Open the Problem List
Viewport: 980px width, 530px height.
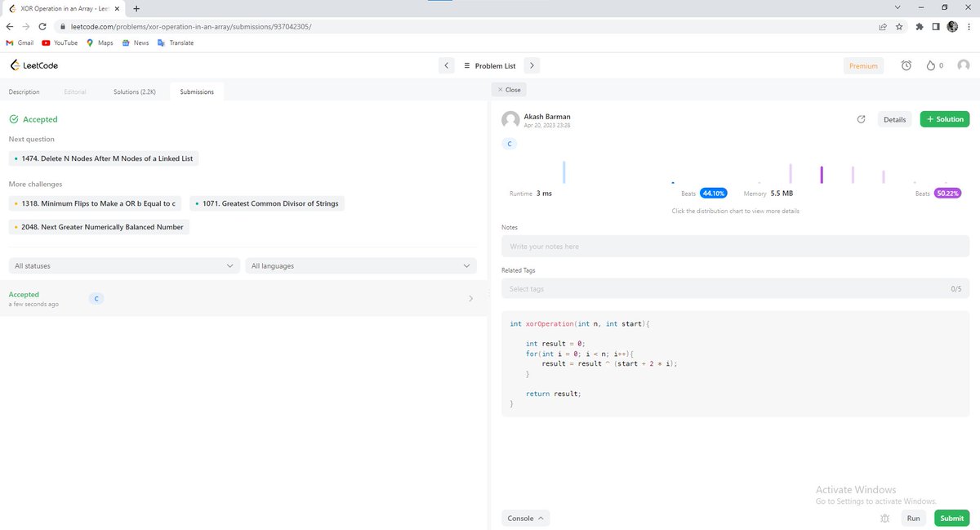click(489, 65)
